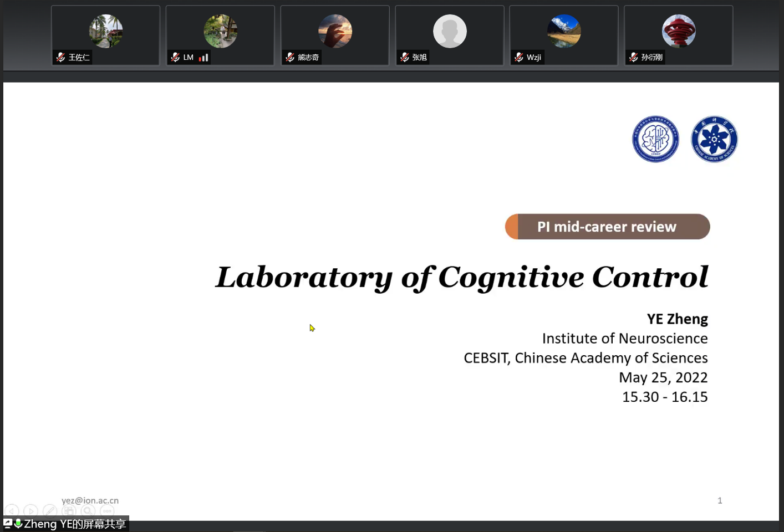Click LM's network signal bars icon
The image size is (784, 532).
click(203, 57)
